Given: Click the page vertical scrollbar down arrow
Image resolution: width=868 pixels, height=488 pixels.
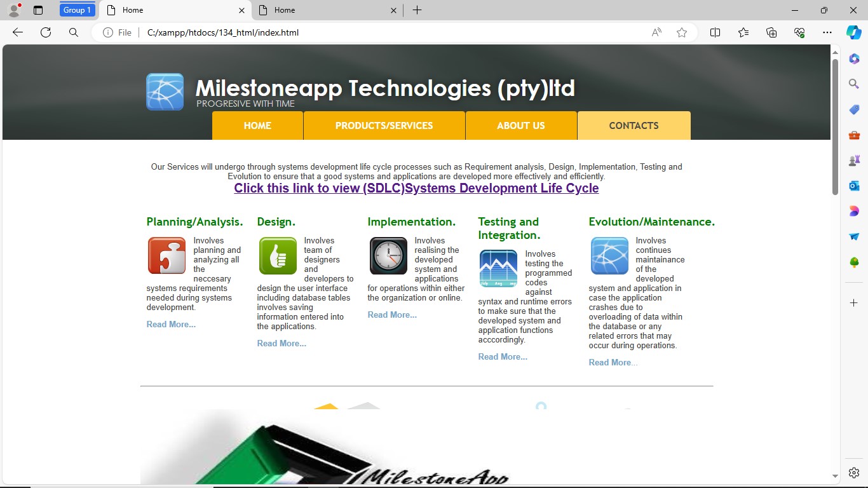Looking at the screenshot, I should pos(836,475).
